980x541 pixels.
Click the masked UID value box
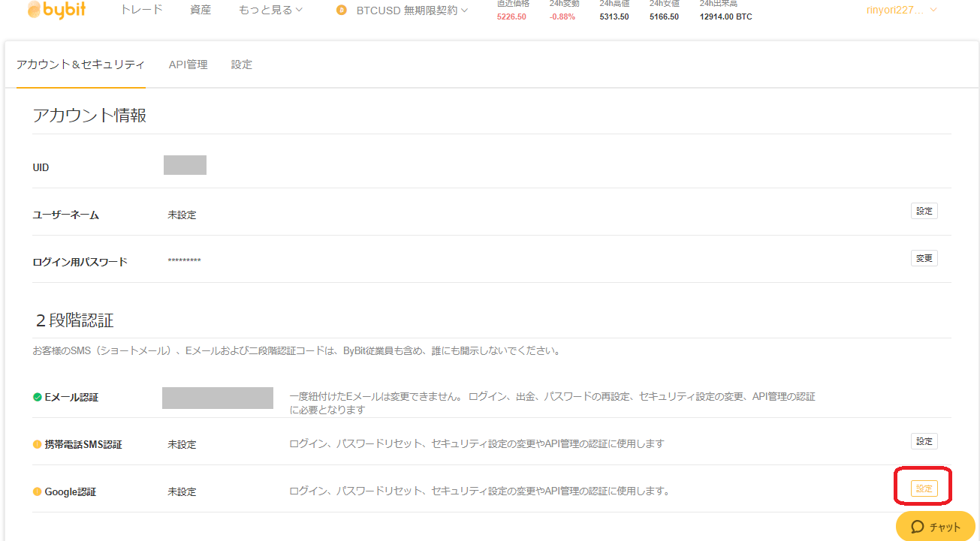pos(185,165)
